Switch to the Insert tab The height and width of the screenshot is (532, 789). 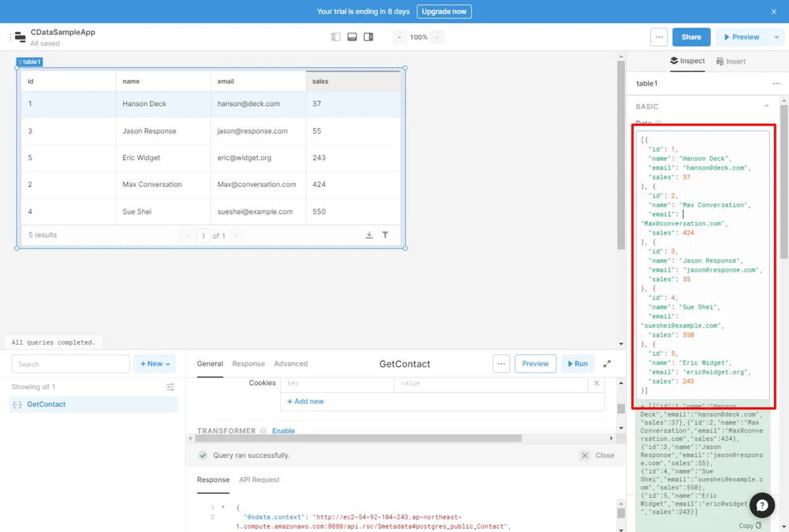pos(731,61)
